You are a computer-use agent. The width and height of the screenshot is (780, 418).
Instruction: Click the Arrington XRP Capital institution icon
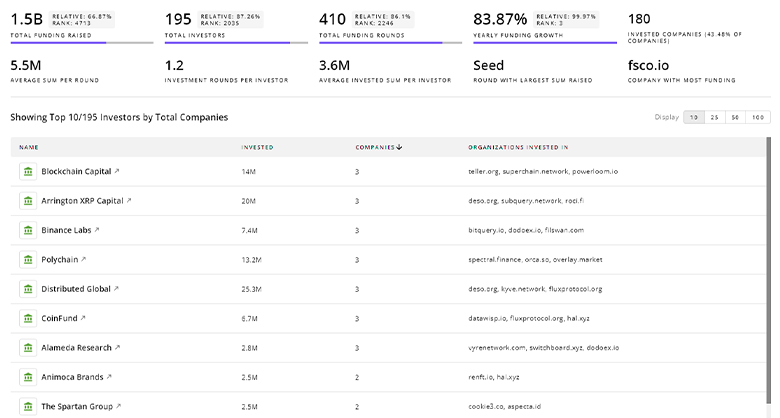[x=28, y=201]
